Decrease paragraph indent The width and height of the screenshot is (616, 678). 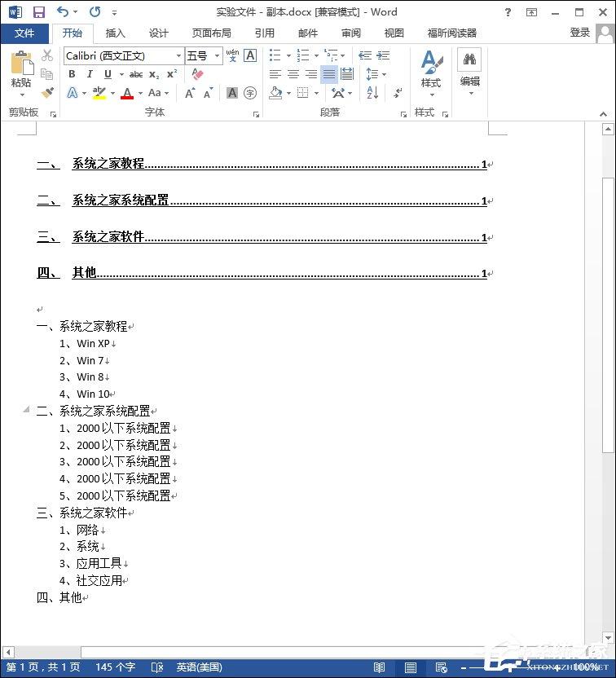coord(365,55)
